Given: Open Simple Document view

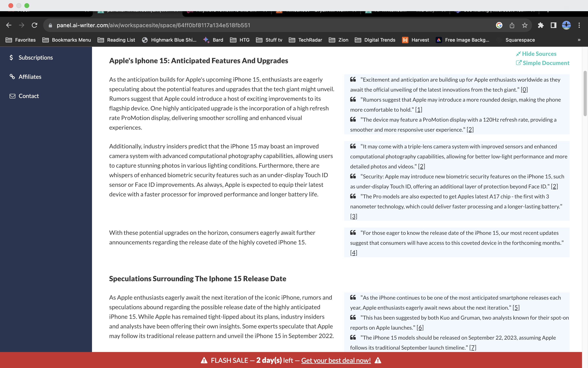Looking at the screenshot, I should pos(543,63).
